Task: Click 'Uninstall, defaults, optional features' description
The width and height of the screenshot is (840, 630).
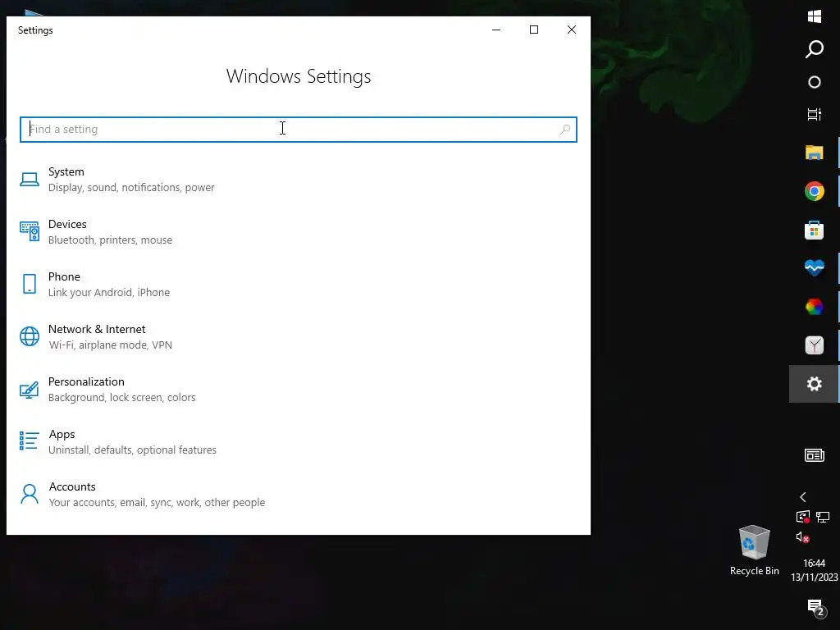Action: pos(132,450)
